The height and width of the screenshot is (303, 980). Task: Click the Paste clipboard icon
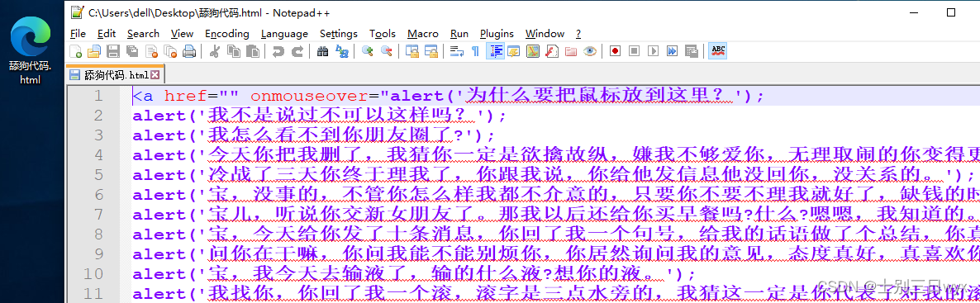pyautogui.click(x=253, y=51)
